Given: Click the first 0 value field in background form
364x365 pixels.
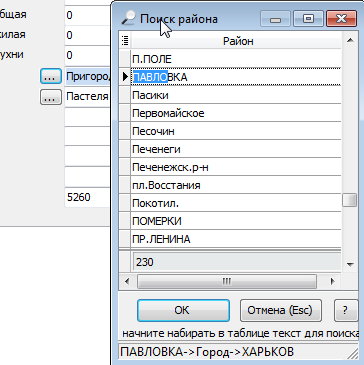Looking at the screenshot, I should pos(88,15).
